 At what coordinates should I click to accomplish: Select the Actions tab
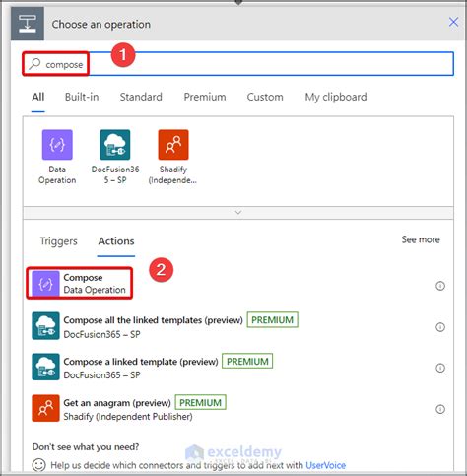point(116,241)
